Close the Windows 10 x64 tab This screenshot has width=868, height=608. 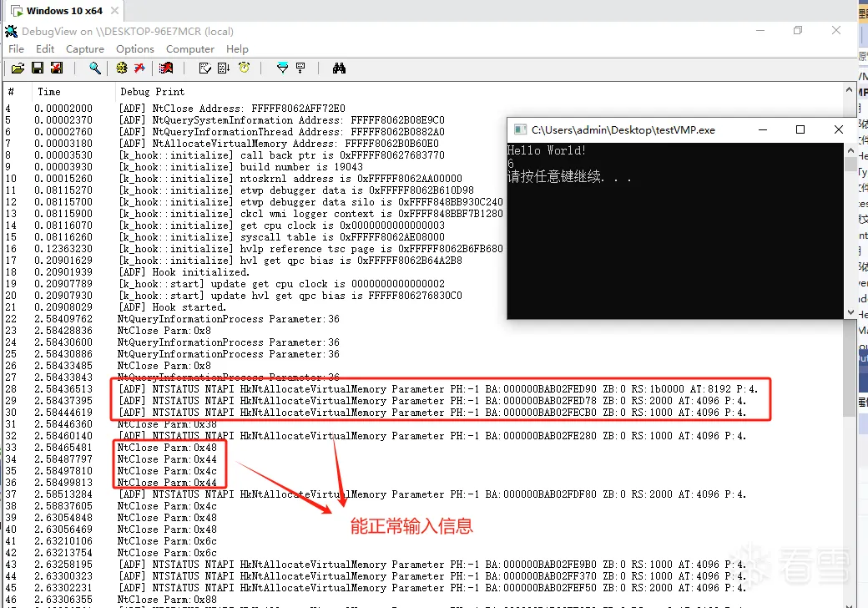click(114, 11)
